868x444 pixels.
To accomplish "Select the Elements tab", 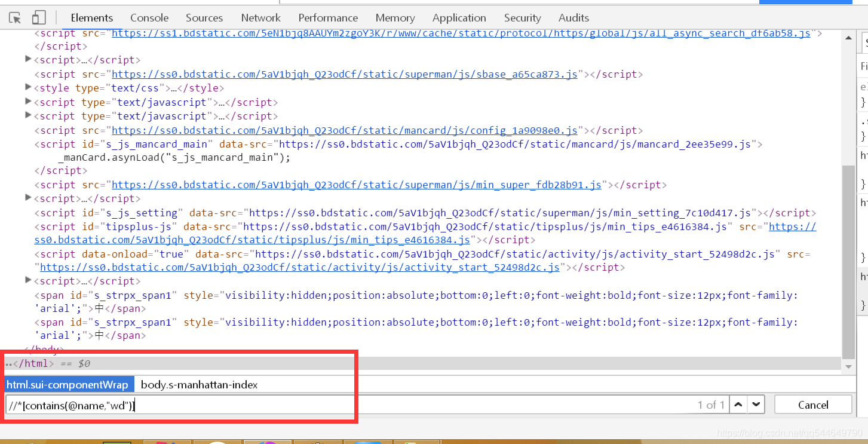I will click(x=92, y=18).
